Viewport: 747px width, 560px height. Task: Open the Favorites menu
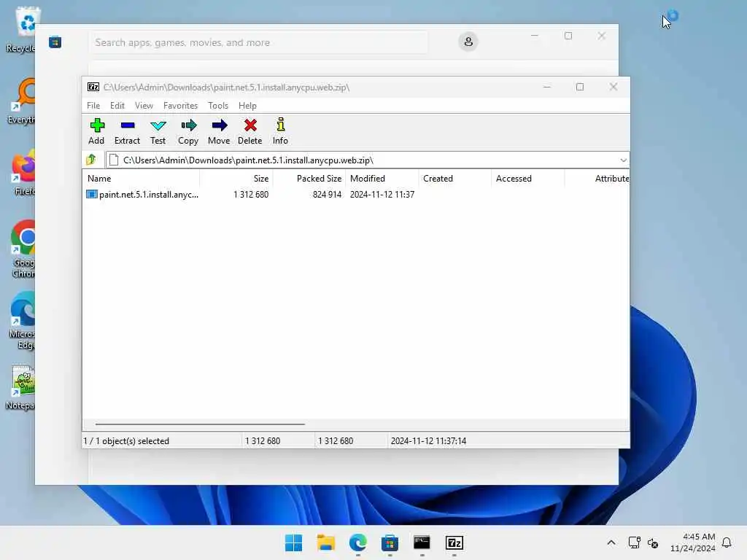(181, 106)
